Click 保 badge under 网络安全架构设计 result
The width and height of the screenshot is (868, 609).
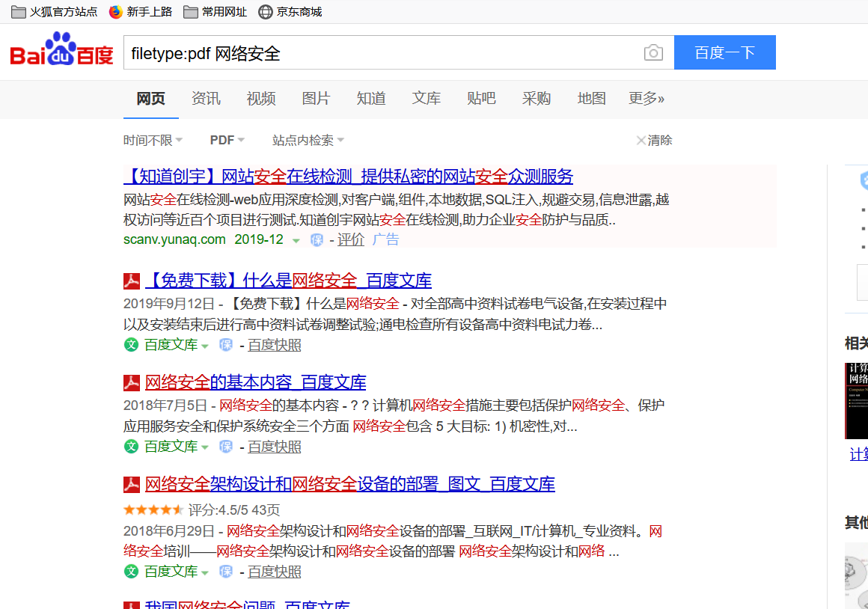coord(226,572)
